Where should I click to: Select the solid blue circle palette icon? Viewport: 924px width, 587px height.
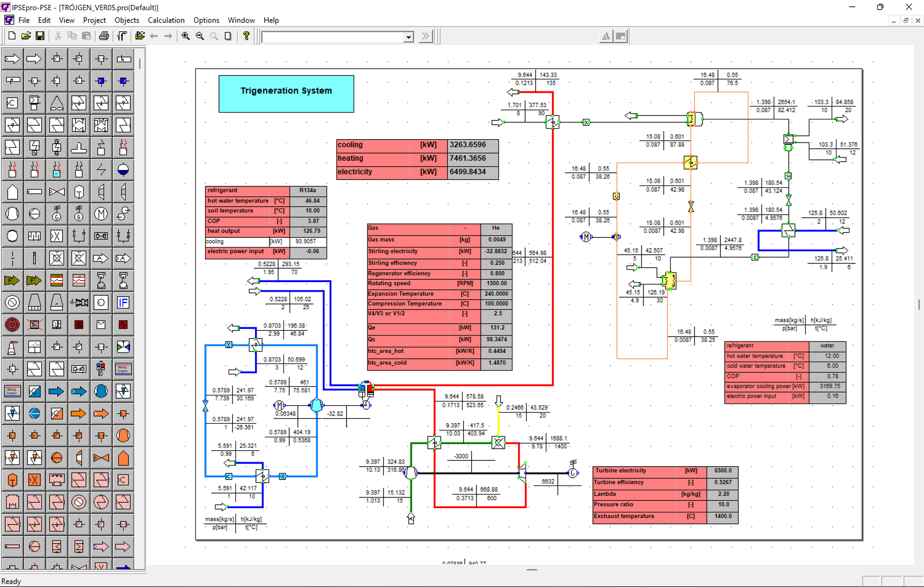[101, 391]
